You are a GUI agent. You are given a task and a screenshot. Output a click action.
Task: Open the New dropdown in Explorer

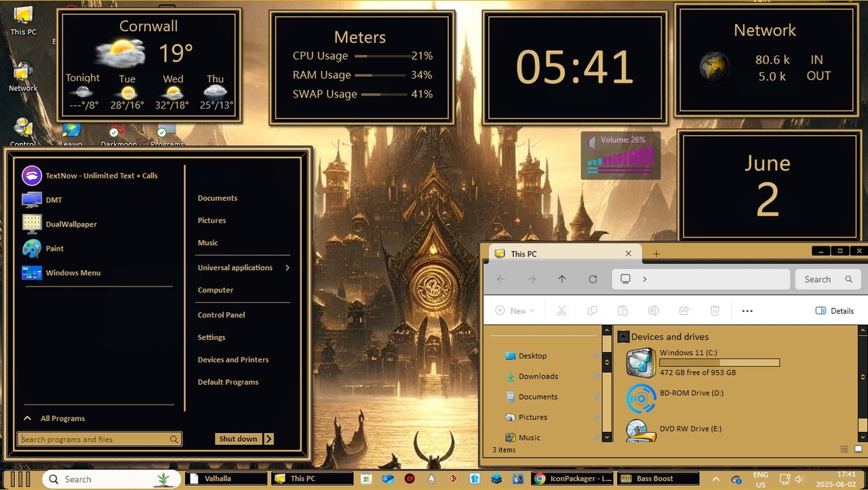click(515, 311)
